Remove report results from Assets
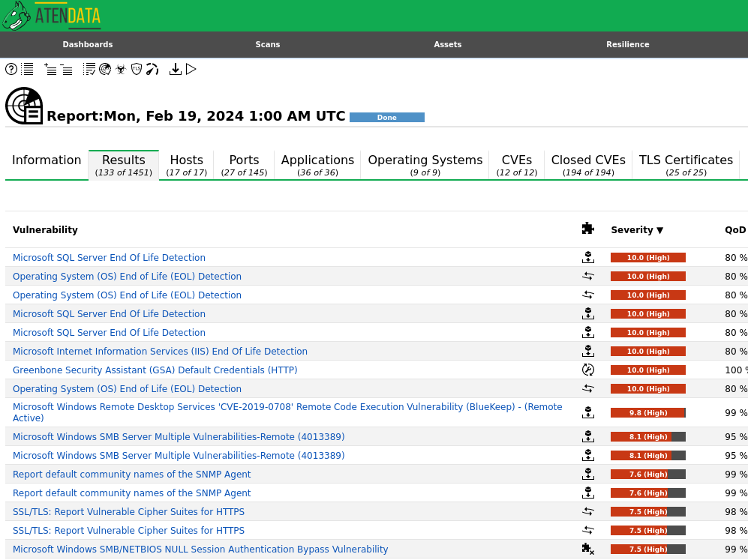 pyautogui.click(x=68, y=69)
